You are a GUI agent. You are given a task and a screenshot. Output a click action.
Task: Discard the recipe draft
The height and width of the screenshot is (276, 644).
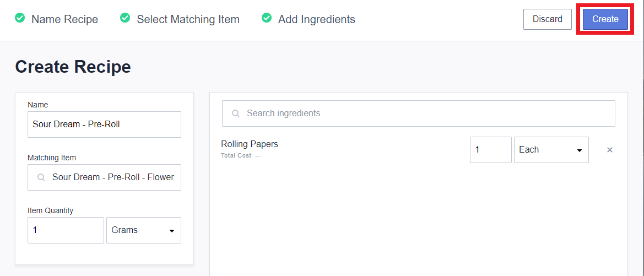click(548, 19)
